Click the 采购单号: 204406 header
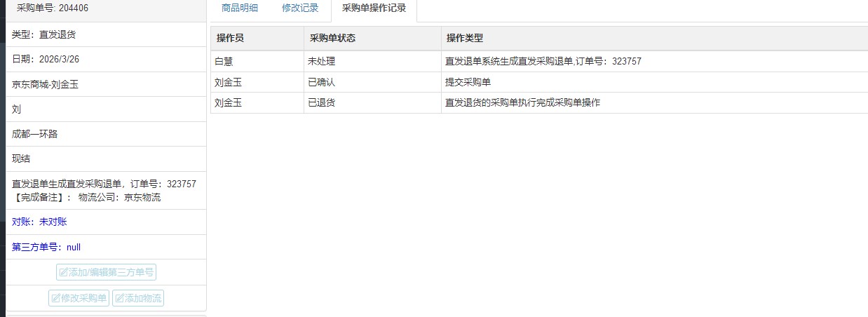 [x=53, y=8]
